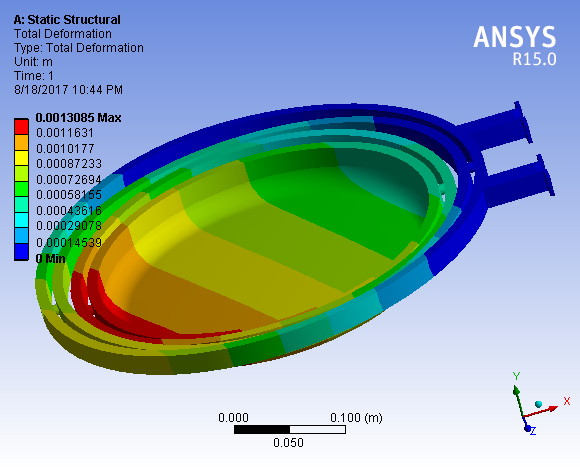Click the '0.00014539' legend value
The width and height of the screenshot is (580, 467).
(x=69, y=243)
